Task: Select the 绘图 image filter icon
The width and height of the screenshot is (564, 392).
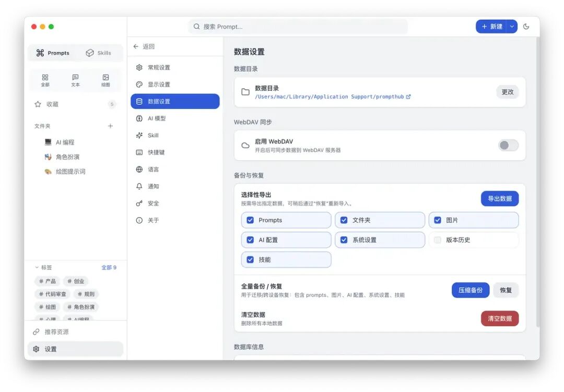Action: [x=105, y=80]
